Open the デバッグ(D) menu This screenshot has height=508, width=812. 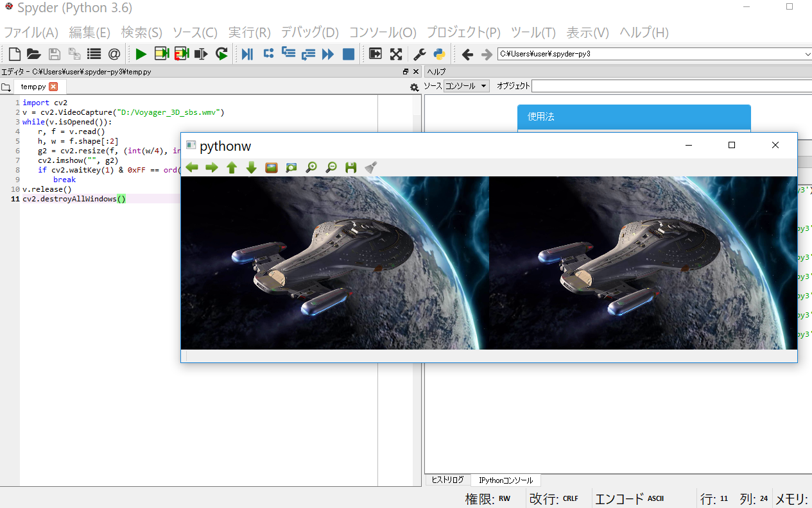[x=310, y=32]
